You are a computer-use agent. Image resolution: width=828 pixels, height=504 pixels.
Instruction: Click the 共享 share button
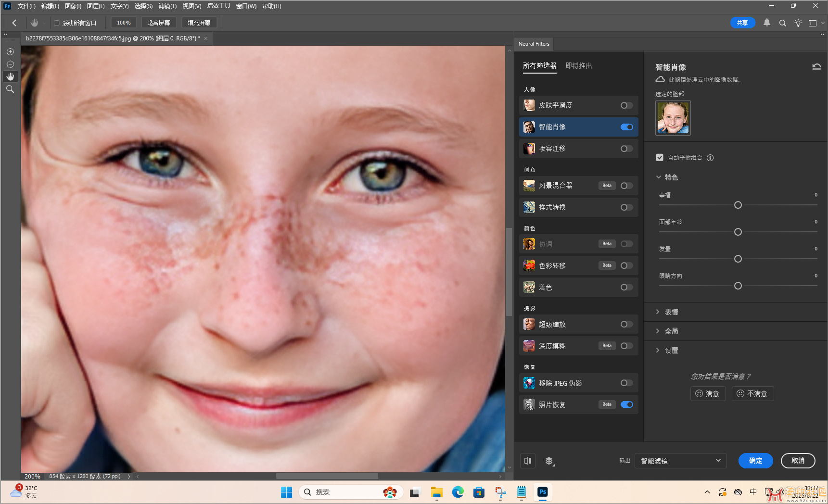[x=742, y=23]
